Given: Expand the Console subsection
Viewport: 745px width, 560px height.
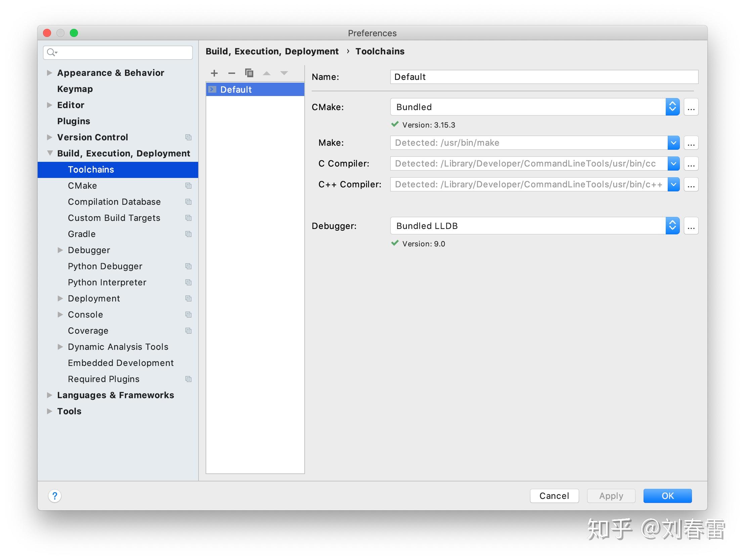Looking at the screenshot, I should pos(60,315).
